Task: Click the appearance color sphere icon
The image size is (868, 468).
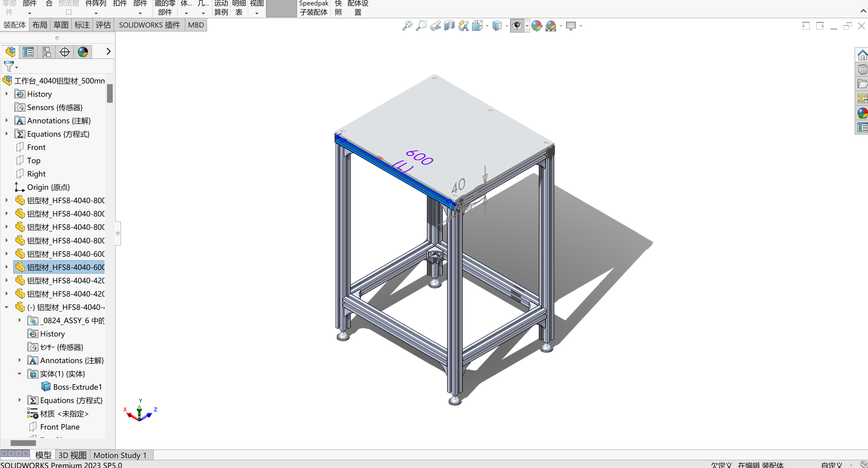Action: click(x=537, y=26)
